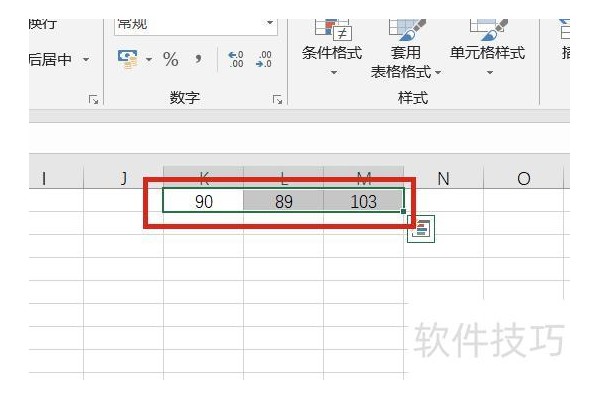This screenshot has height=400, width=600.
Task: Select column J header
Action: pos(123,178)
